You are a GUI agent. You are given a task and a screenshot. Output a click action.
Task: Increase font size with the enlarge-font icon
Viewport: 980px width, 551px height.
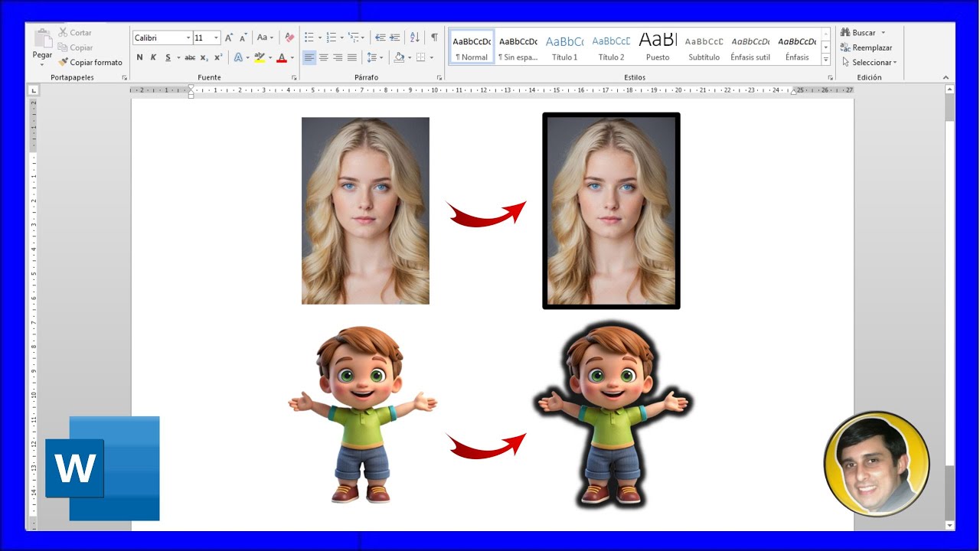click(229, 37)
